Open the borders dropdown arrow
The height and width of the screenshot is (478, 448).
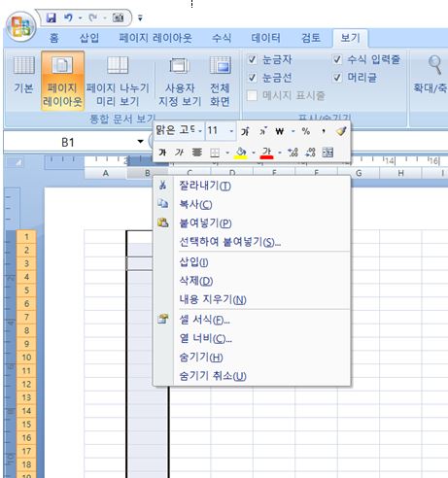(227, 153)
